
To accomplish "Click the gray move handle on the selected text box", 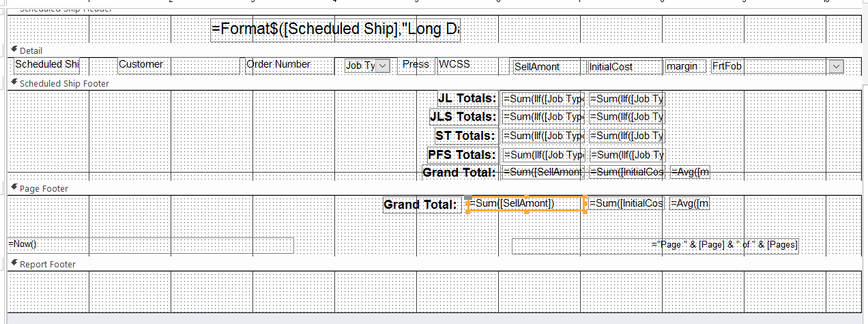I will point(468,198).
